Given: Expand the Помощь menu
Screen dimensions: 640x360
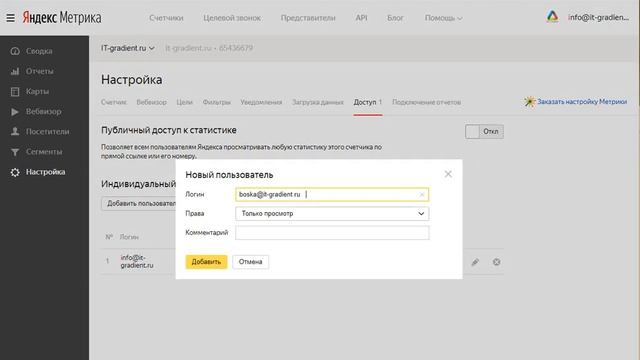Looking at the screenshot, I should pyautogui.click(x=443, y=18).
